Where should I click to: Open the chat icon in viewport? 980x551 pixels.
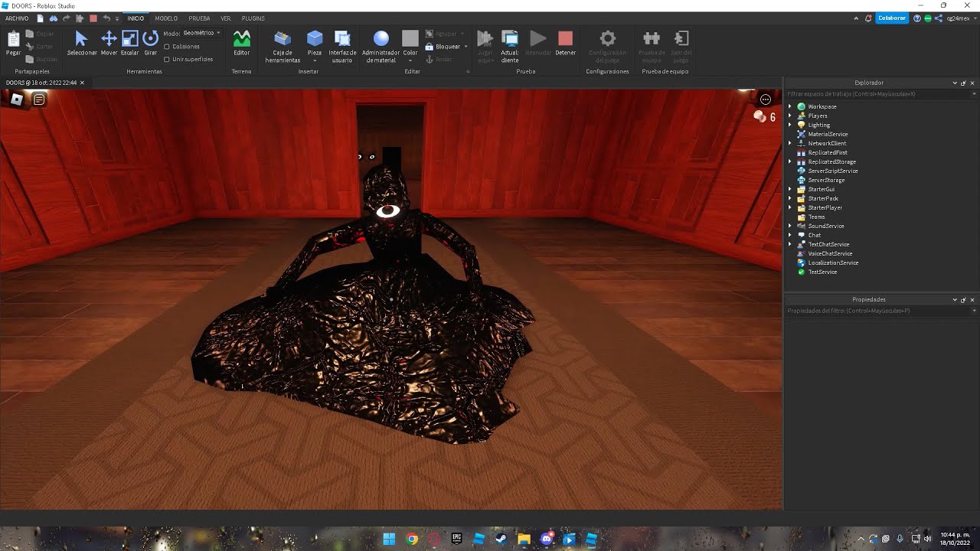pyautogui.click(x=39, y=99)
